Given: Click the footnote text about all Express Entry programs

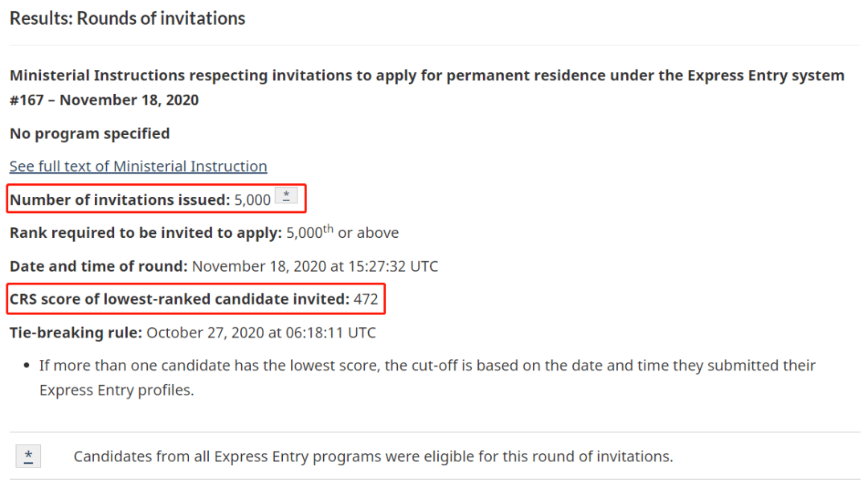Looking at the screenshot, I should [374, 456].
